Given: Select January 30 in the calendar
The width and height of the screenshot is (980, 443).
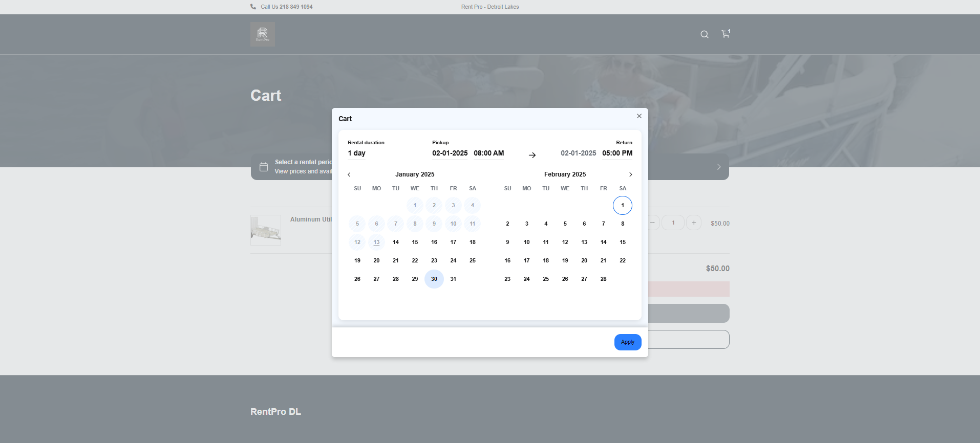Looking at the screenshot, I should [434, 279].
